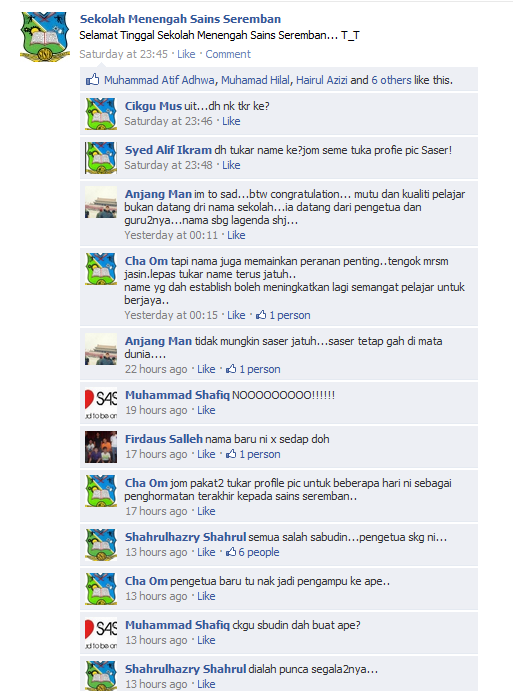Image resolution: width=528 pixels, height=691 pixels.
Task: Show the '6 others' who like this
Action: [x=391, y=80]
